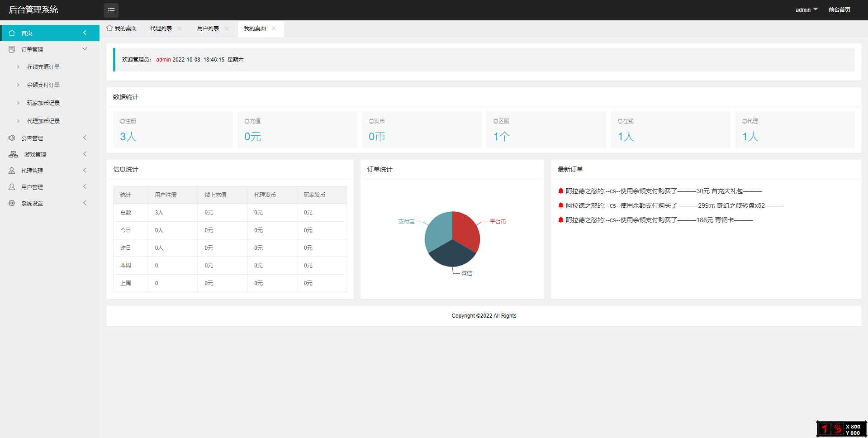Viewport: 868px width, 438px height.
Task: Click the 用户管理 user icon
Action: (12, 187)
